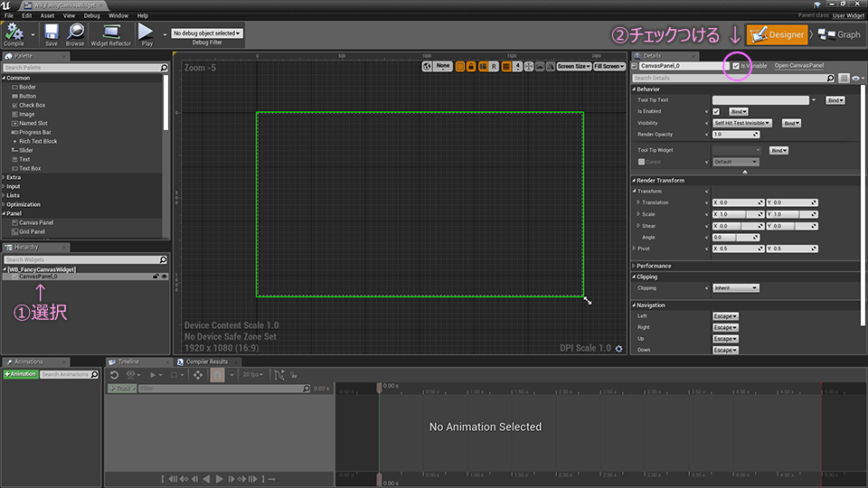Toggle grid snapping icon in the viewport
Viewport: 868px width, 488px height.
tap(506, 66)
